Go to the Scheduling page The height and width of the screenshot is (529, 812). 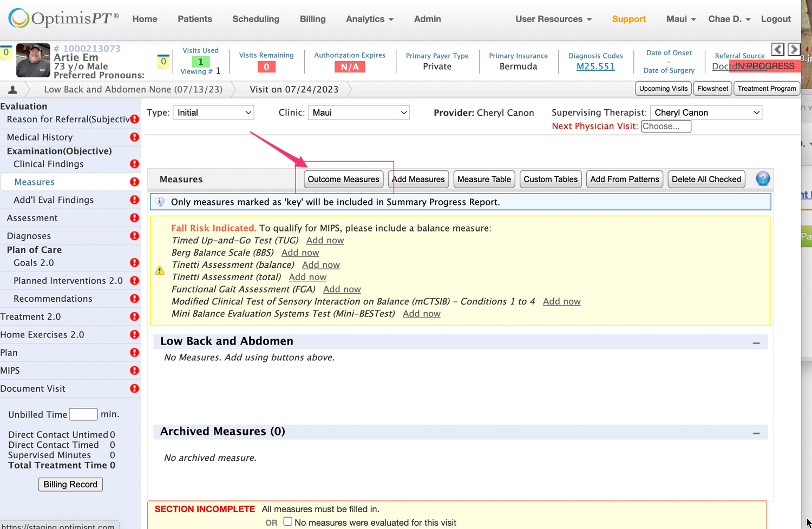256,19
